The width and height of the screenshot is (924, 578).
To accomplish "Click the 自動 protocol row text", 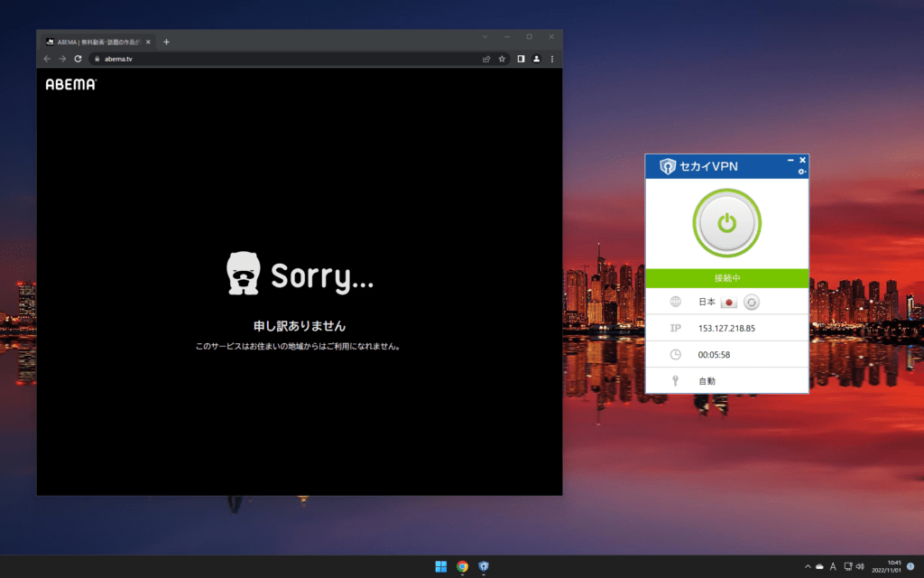I will [707, 381].
